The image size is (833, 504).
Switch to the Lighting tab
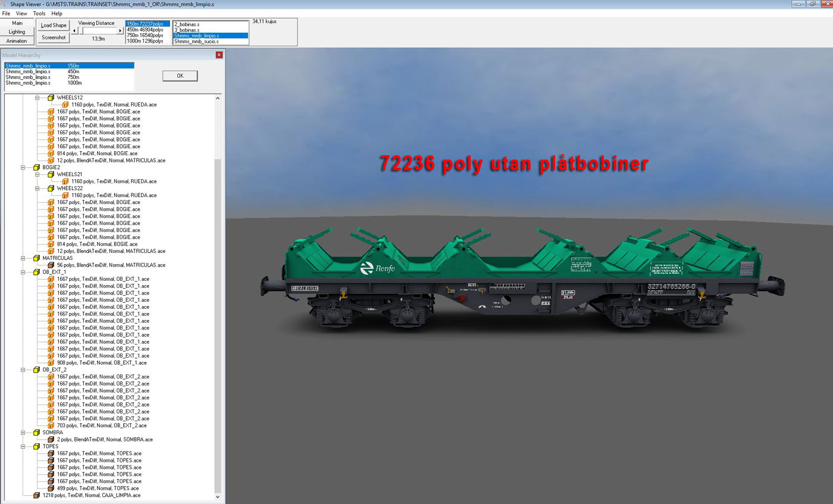(x=17, y=32)
